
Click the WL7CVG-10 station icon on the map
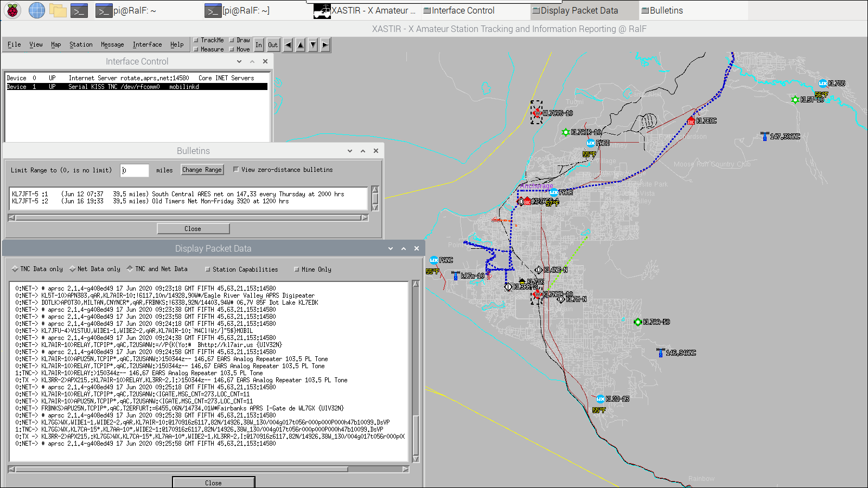[x=537, y=113]
